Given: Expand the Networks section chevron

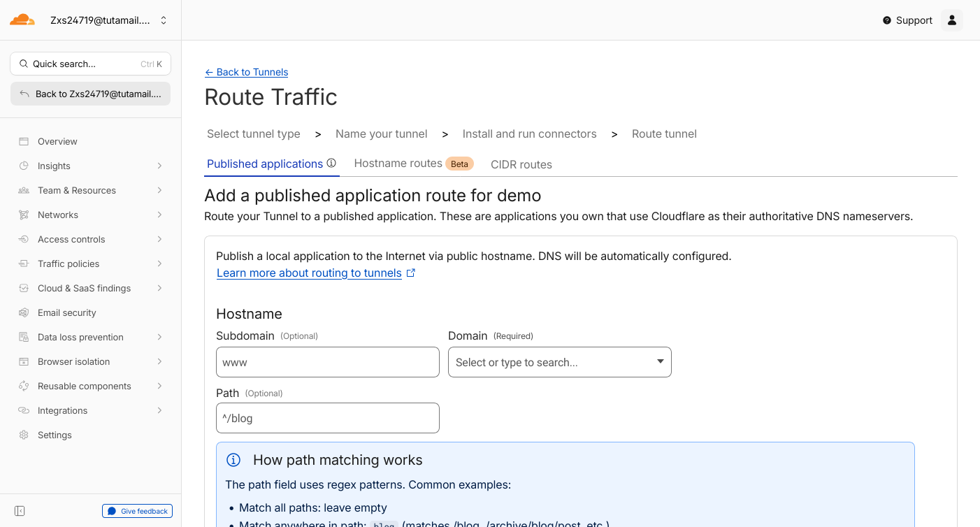Looking at the screenshot, I should [159, 215].
